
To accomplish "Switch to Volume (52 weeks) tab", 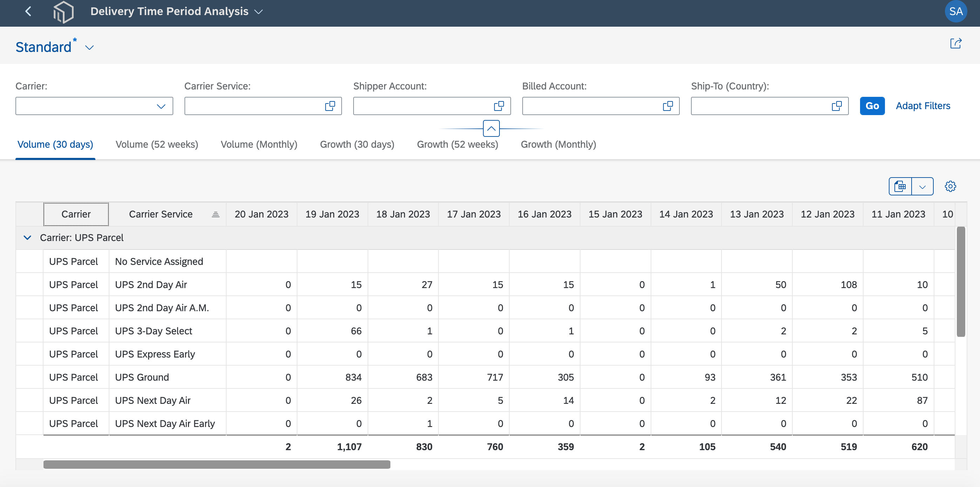I will [157, 145].
